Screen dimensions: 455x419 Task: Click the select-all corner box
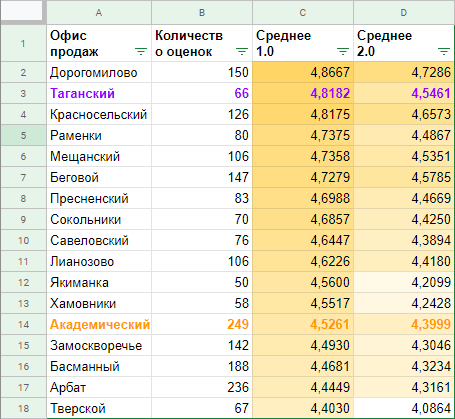point(23,12)
